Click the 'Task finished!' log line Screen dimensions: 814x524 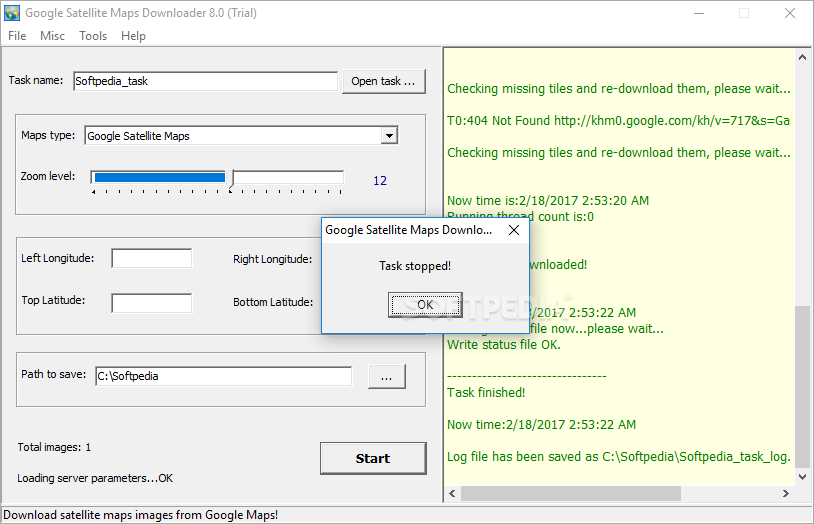click(486, 393)
